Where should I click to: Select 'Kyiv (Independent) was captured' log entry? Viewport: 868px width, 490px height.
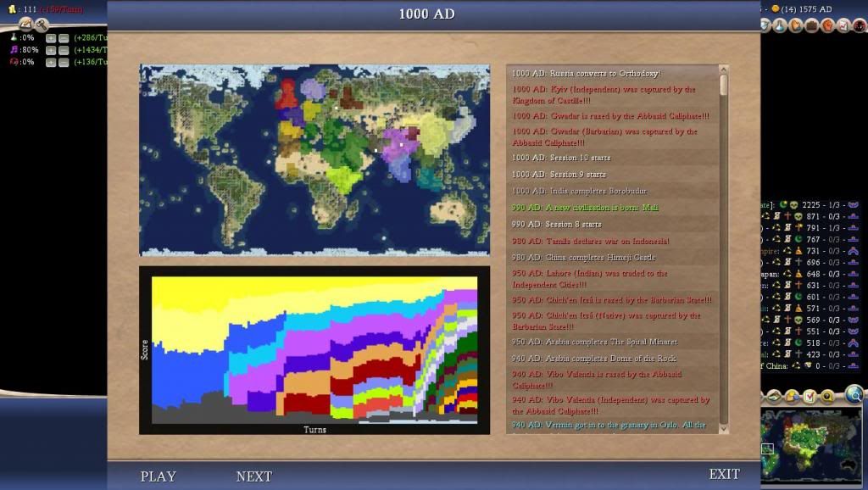click(613, 95)
